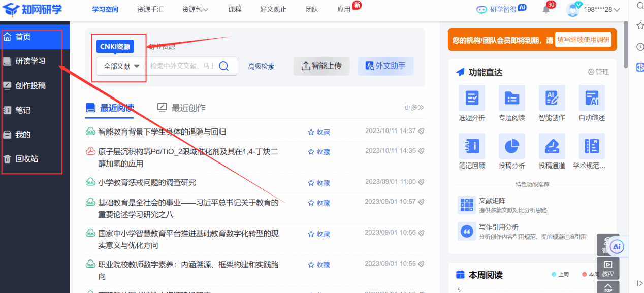The height and width of the screenshot is (293, 644).
Task: Open the 选题分析 function icon
Action: 471,97
